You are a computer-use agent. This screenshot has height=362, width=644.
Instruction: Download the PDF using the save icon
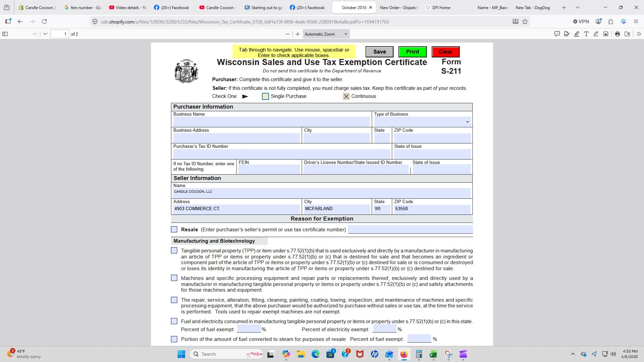[x=628, y=34]
